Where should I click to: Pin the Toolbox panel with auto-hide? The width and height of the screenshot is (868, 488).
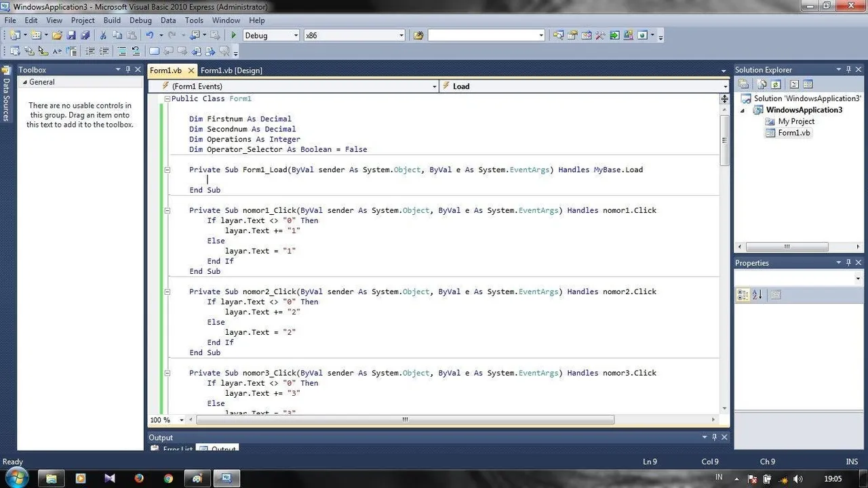(x=127, y=70)
